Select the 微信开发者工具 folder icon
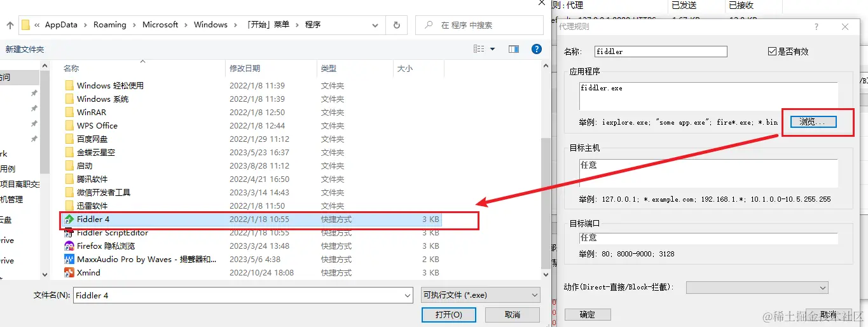 point(69,193)
